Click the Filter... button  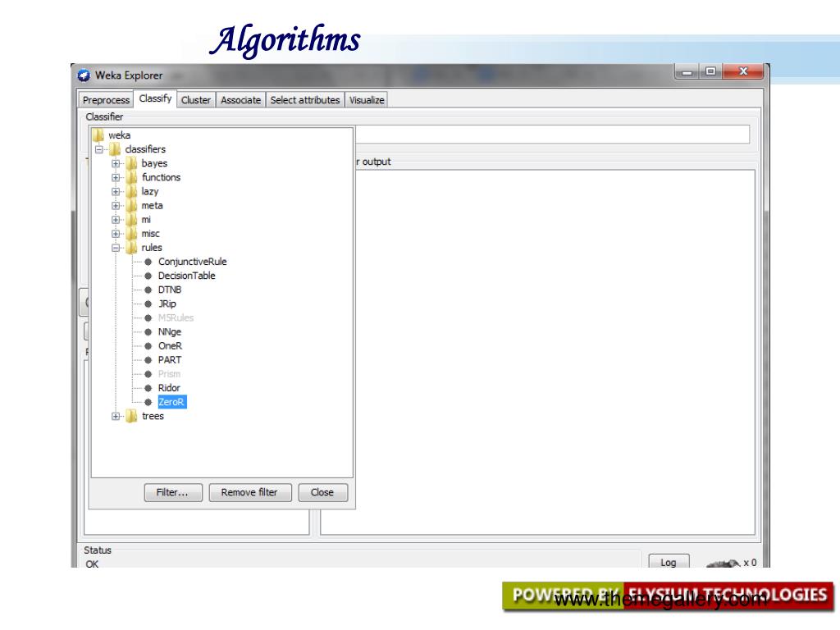(173, 492)
